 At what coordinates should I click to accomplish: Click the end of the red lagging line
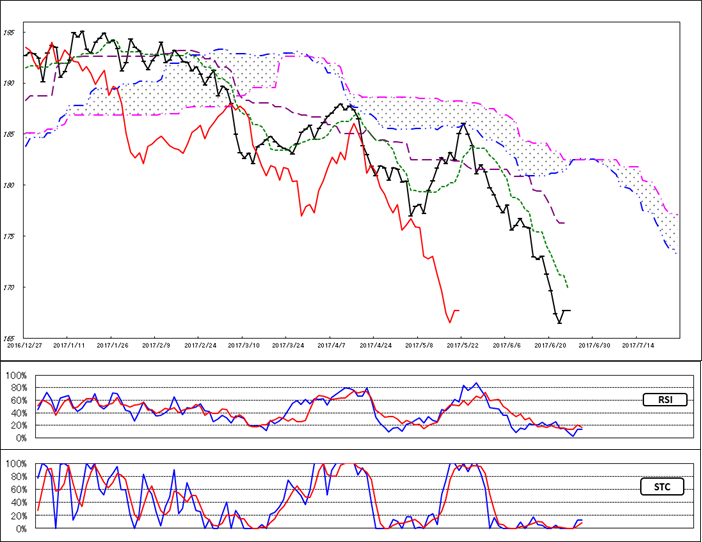coord(458,311)
